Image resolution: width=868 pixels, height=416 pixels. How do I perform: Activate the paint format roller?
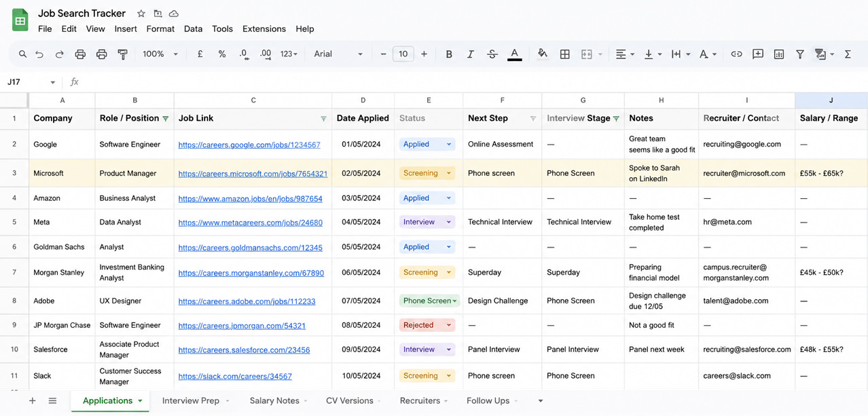click(123, 54)
